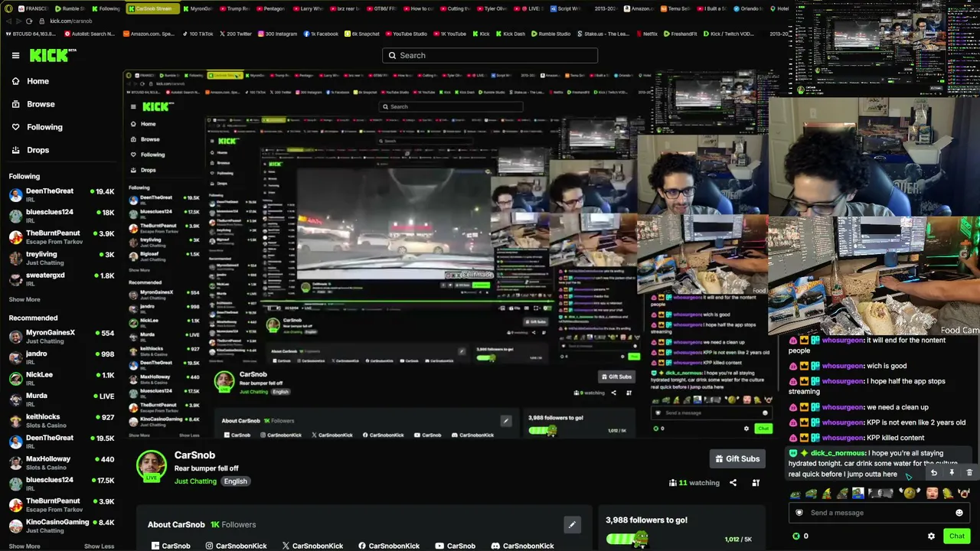Open the emoji picker in main chat input

[x=959, y=513]
